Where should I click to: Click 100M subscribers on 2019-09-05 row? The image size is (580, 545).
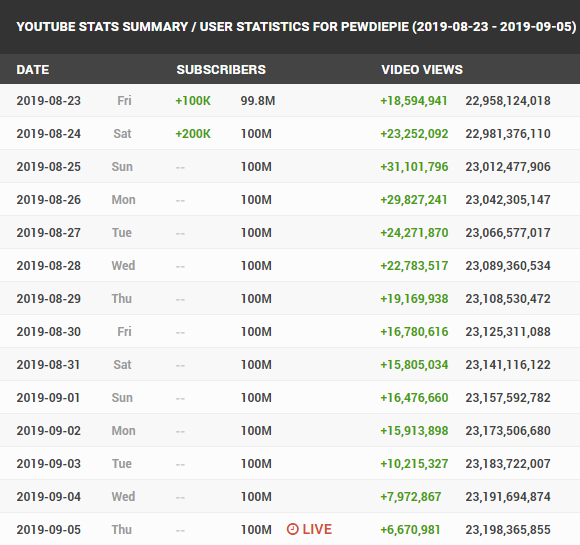(x=256, y=529)
